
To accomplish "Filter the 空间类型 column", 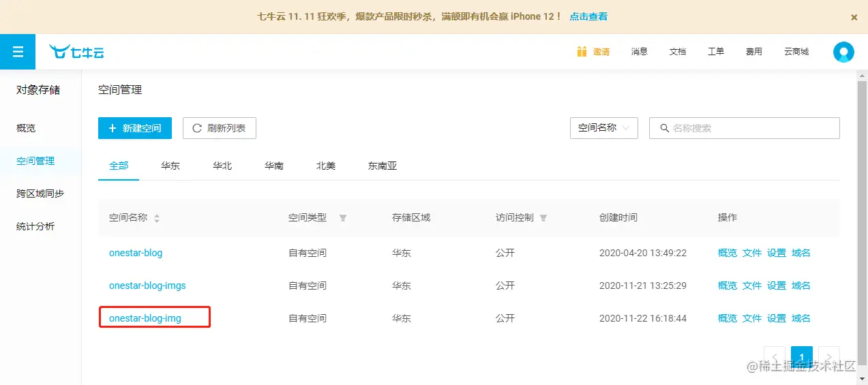I will click(x=343, y=218).
